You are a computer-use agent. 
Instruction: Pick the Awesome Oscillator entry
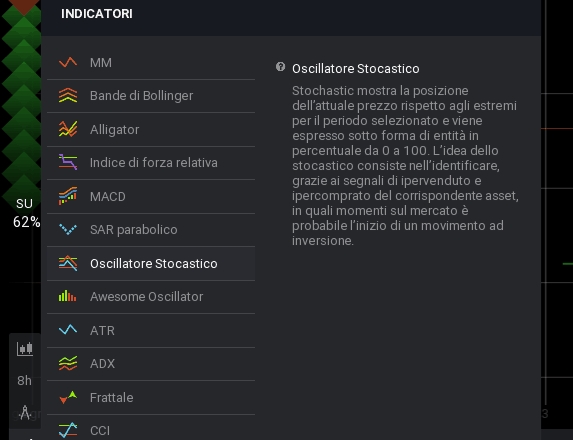point(151,297)
